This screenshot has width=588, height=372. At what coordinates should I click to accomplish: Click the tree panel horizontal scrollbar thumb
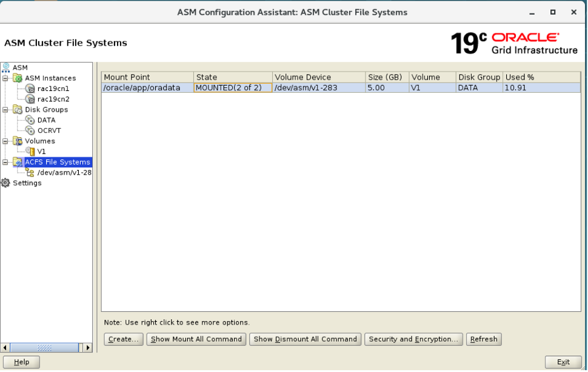click(44, 348)
